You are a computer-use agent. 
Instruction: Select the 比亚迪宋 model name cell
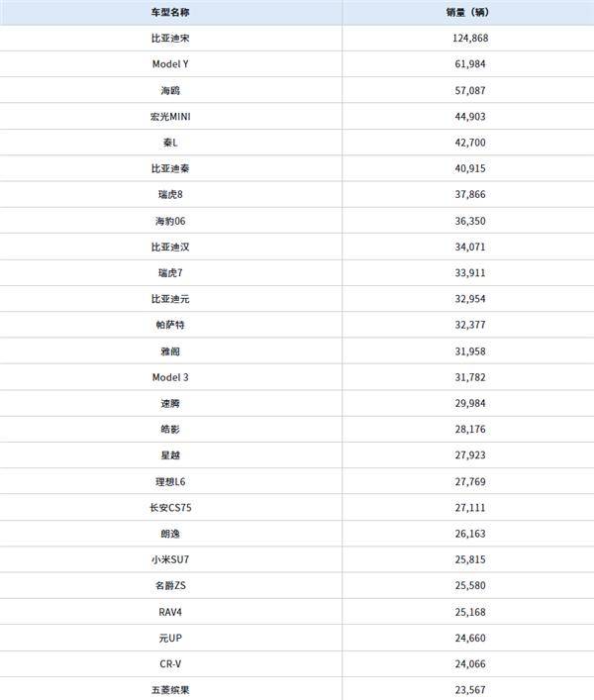click(x=170, y=39)
